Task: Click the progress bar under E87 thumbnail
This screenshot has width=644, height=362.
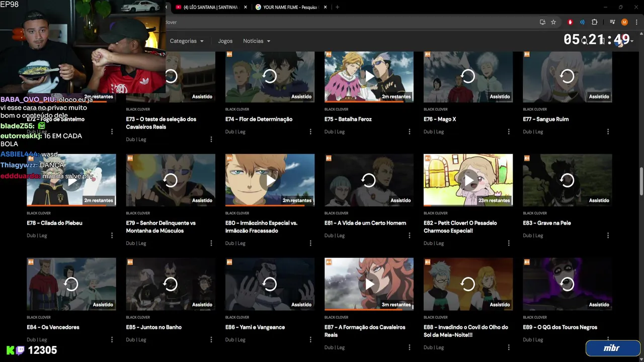Action: point(369,309)
